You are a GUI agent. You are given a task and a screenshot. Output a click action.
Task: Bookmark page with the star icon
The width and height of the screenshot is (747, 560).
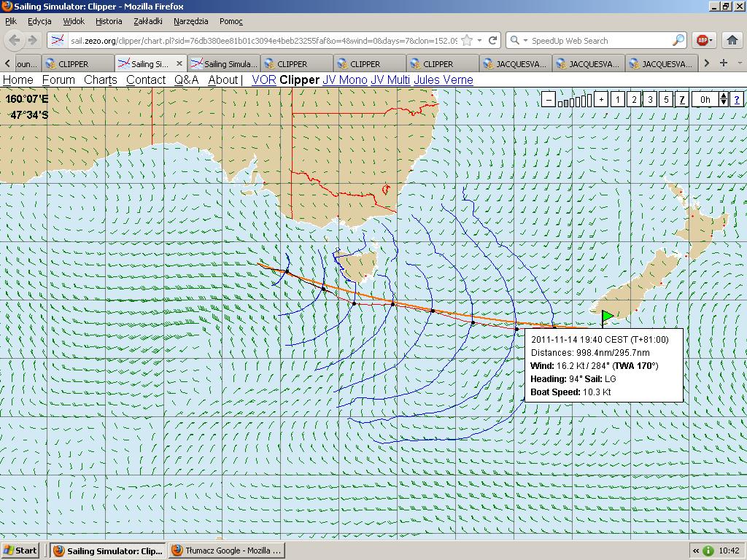(468, 41)
